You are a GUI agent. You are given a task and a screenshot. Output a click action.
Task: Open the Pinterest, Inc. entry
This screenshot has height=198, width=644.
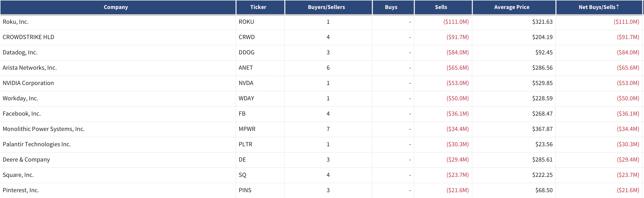(21, 190)
